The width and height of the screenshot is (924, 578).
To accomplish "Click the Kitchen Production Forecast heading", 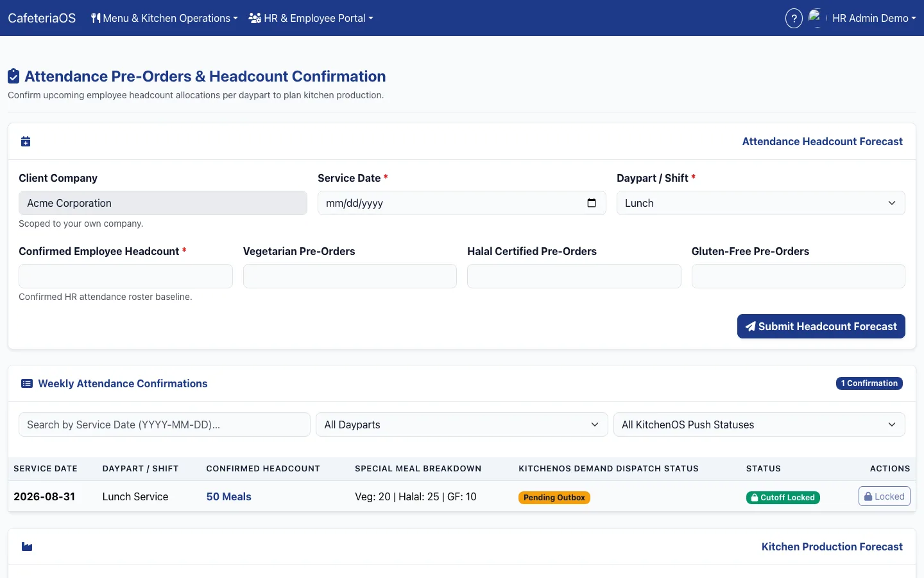I will pyautogui.click(x=832, y=547).
